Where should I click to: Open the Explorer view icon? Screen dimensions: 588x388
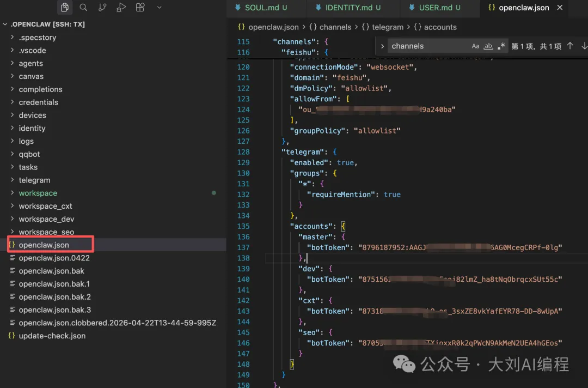(x=65, y=8)
